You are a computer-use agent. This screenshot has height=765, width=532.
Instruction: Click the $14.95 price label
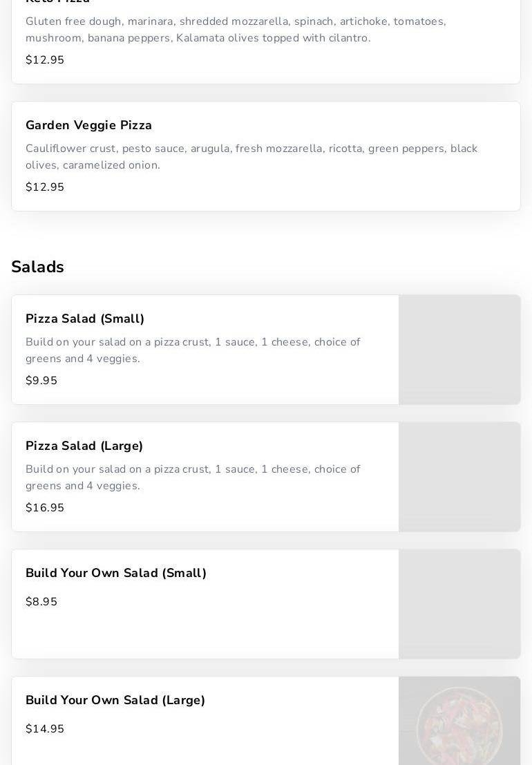[x=45, y=729]
